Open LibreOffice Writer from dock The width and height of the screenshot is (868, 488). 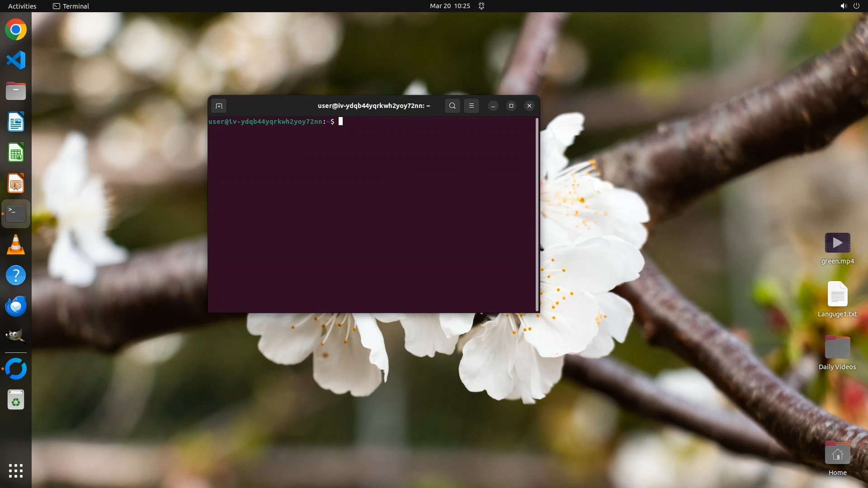[x=16, y=122]
